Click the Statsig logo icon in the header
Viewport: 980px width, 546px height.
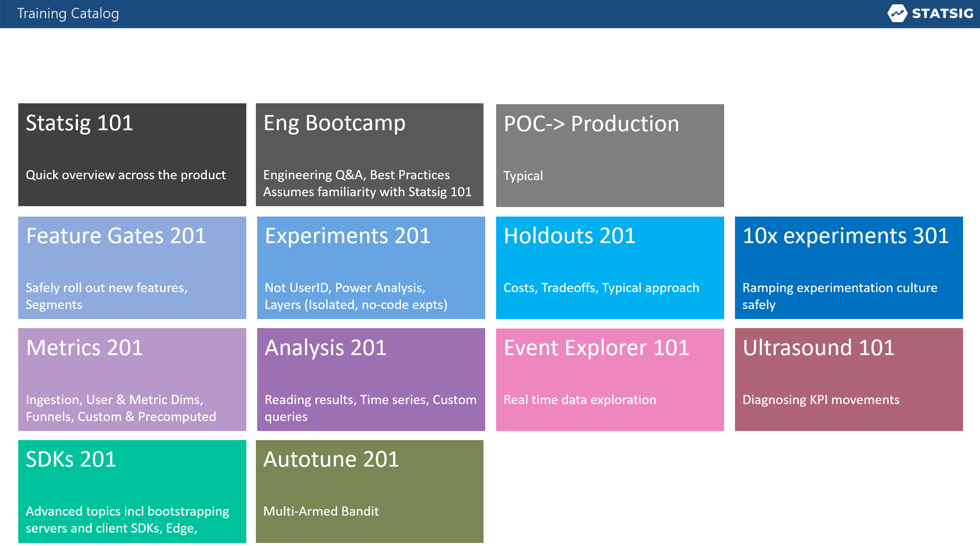pyautogui.click(x=897, y=13)
